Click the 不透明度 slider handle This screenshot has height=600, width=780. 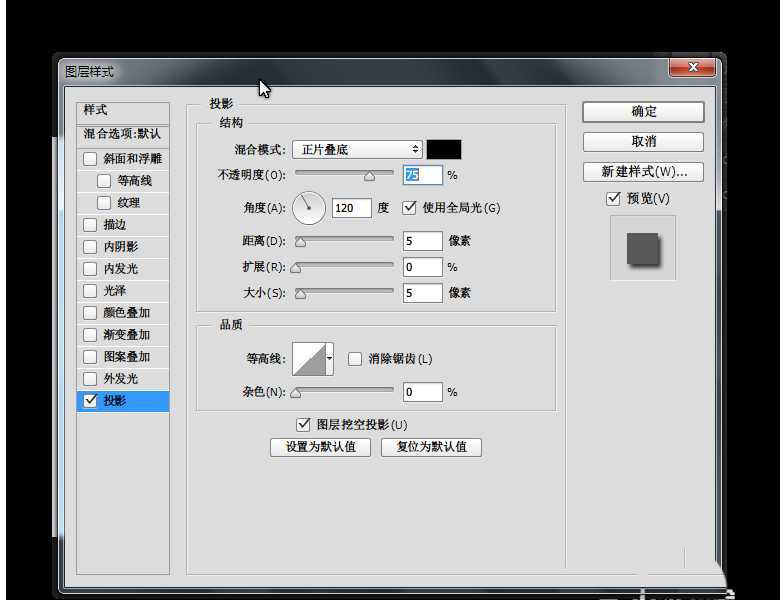click(x=369, y=175)
